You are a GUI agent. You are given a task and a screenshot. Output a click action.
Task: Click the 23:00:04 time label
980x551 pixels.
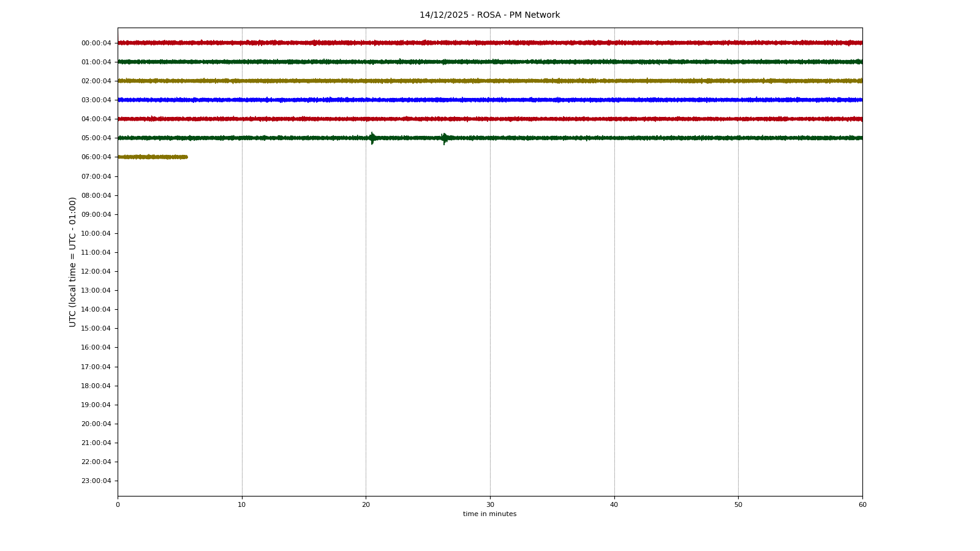[96, 481]
